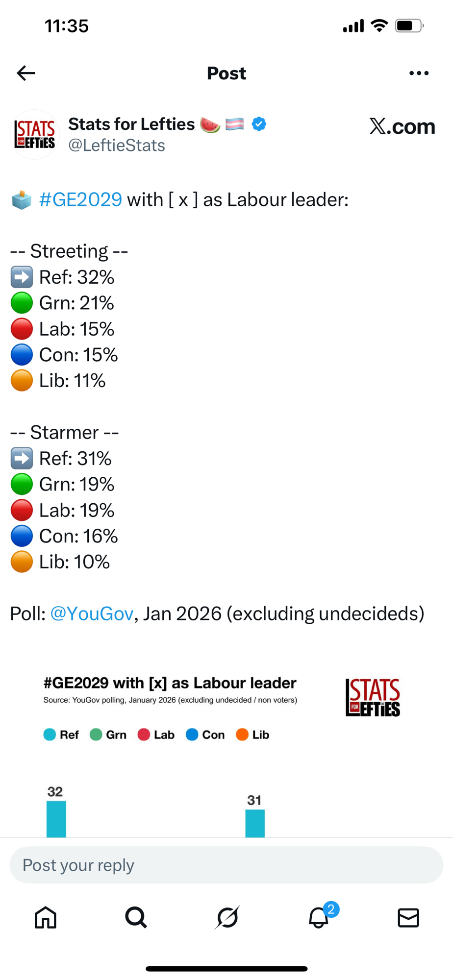Toggle the Grn series in chart legend

click(x=108, y=735)
